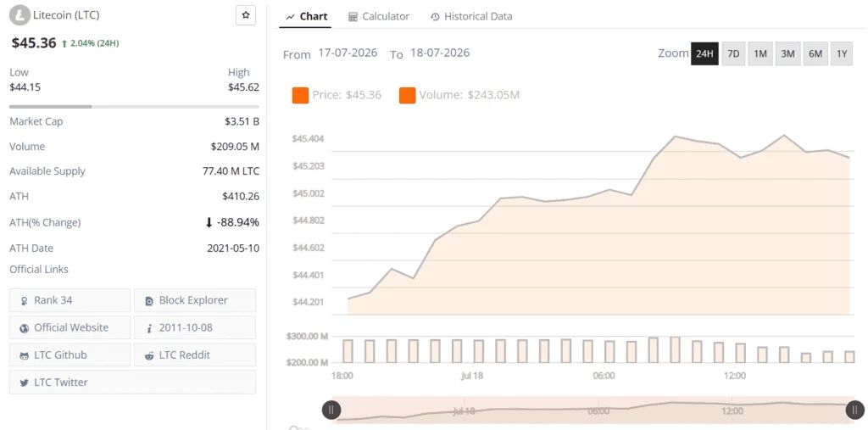Screen dimensions: 868x430
Task: Click the $45.404 y-axis label
Action: 309,138
